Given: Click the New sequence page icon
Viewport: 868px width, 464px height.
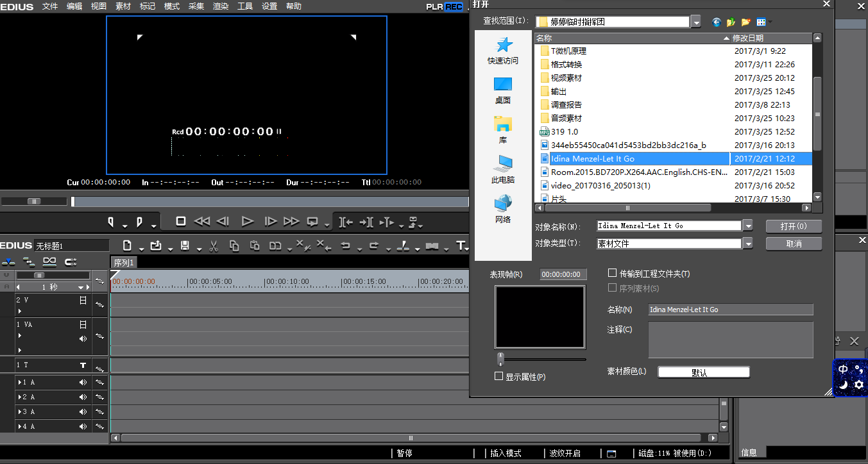Looking at the screenshot, I should click(127, 245).
